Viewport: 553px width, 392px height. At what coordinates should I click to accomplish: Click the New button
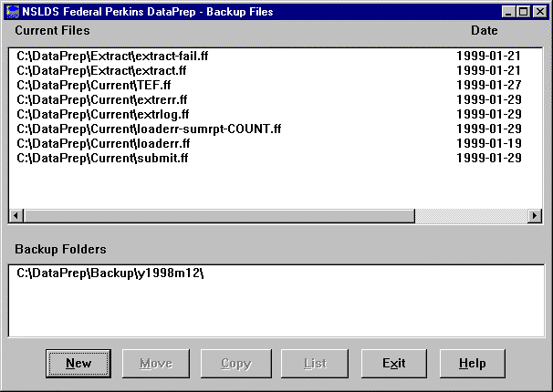pos(78,364)
